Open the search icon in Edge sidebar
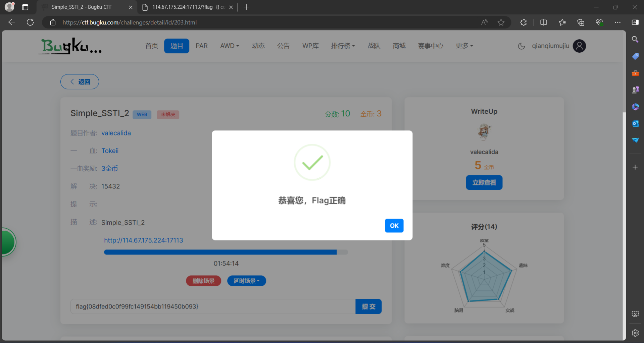The image size is (644, 343). [x=635, y=39]
